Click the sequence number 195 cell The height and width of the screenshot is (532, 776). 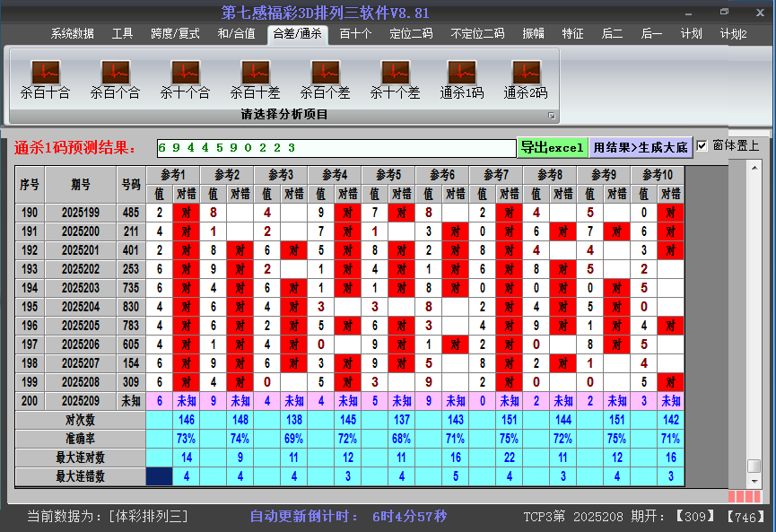point(30,307)
